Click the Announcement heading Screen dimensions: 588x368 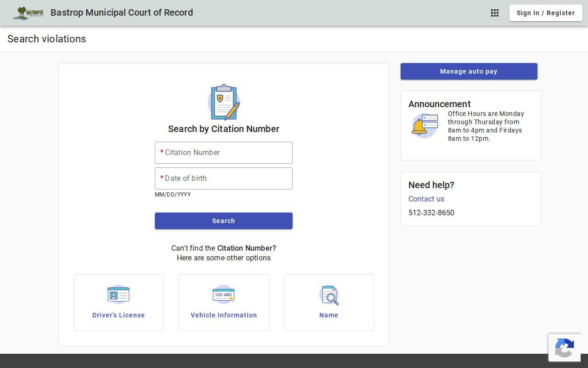[x=440, y=104]
